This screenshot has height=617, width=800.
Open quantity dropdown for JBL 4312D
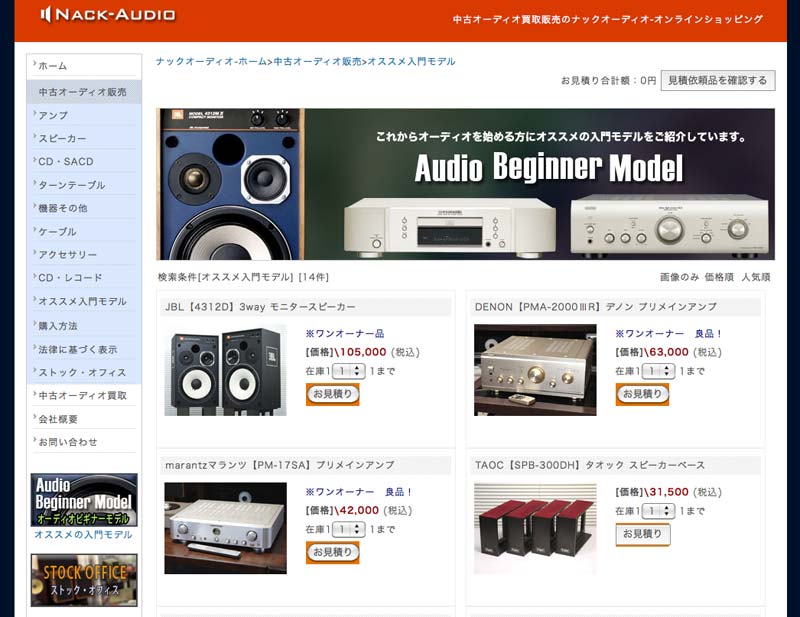point(349,371)
